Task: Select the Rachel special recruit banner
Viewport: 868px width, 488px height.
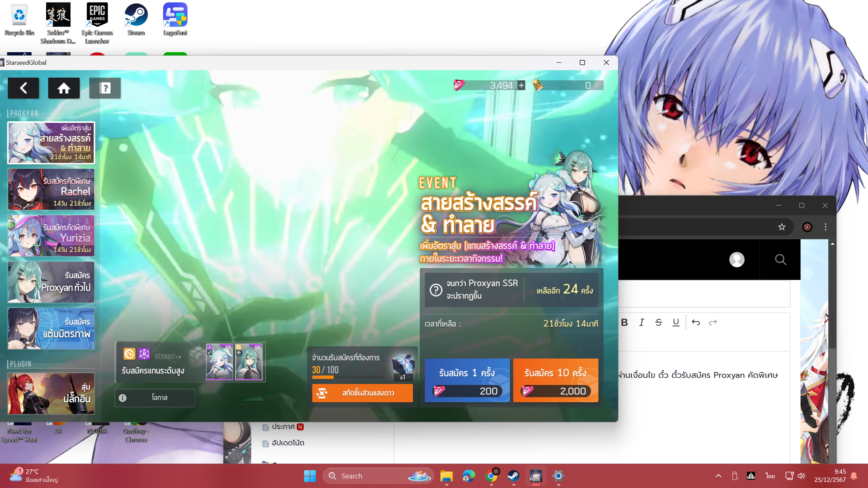Action: tap(51, 189)
